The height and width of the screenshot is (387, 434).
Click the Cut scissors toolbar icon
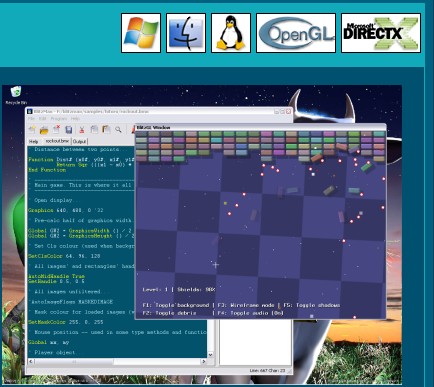tap(82, 130)
